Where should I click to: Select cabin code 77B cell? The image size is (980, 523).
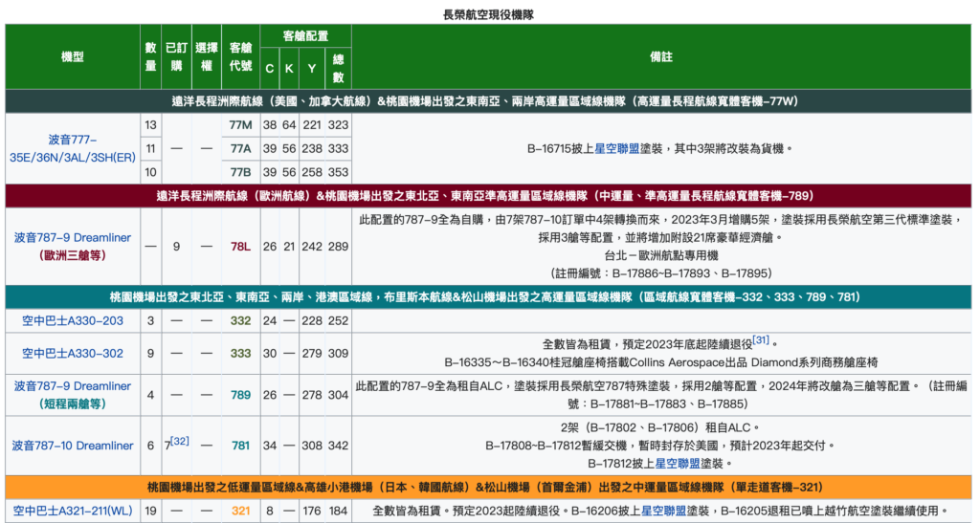(x=240, y=172)
